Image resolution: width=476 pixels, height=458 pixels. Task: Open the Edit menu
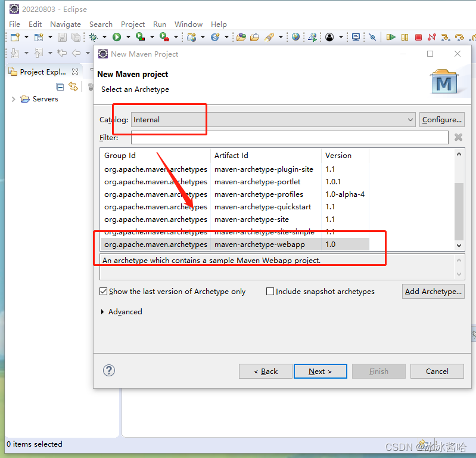[35, 24]
